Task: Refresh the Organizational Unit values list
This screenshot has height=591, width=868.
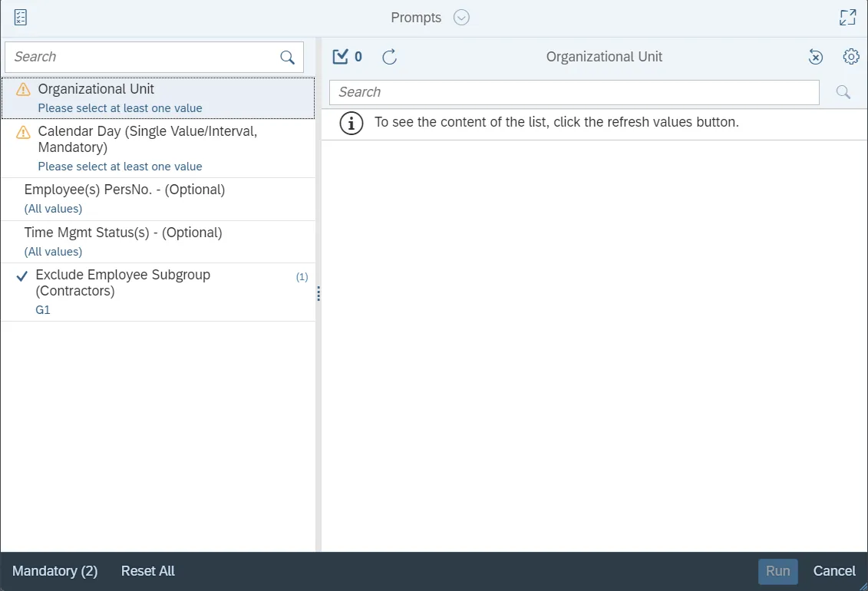Action: (390, 57)
